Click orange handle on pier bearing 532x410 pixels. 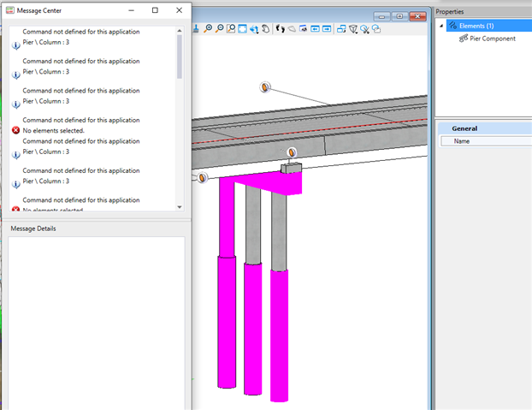pyautogui.click(x=292, y=152)
